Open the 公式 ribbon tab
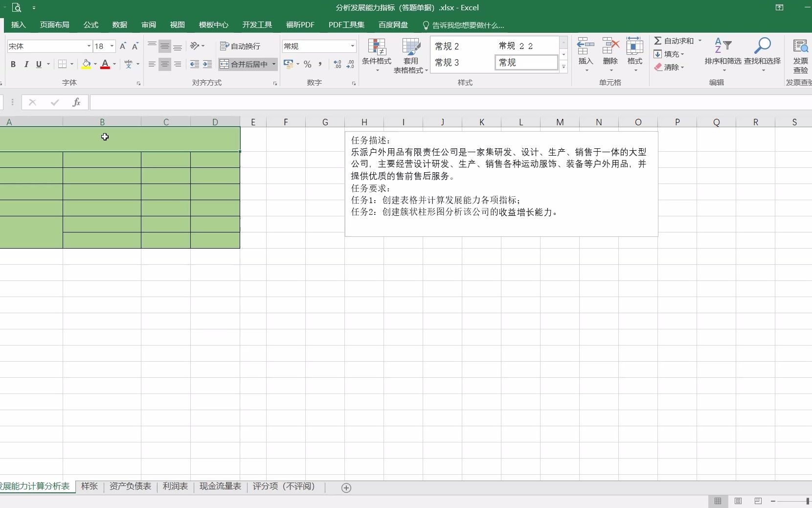812x508 pixels. [x=91, y=25]
